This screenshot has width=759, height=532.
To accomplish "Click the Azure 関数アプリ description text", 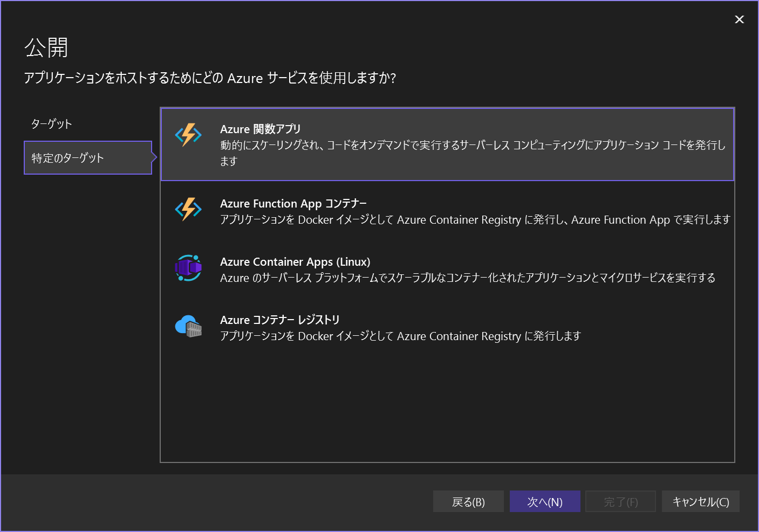I will coord(473,153).
